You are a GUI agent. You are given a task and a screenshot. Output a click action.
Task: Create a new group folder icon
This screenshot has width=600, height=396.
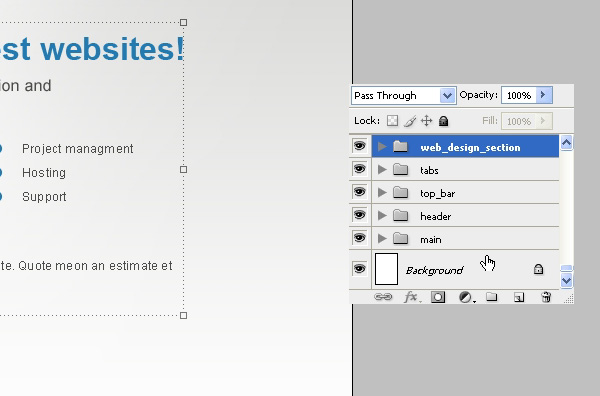(x=492, y=297)
